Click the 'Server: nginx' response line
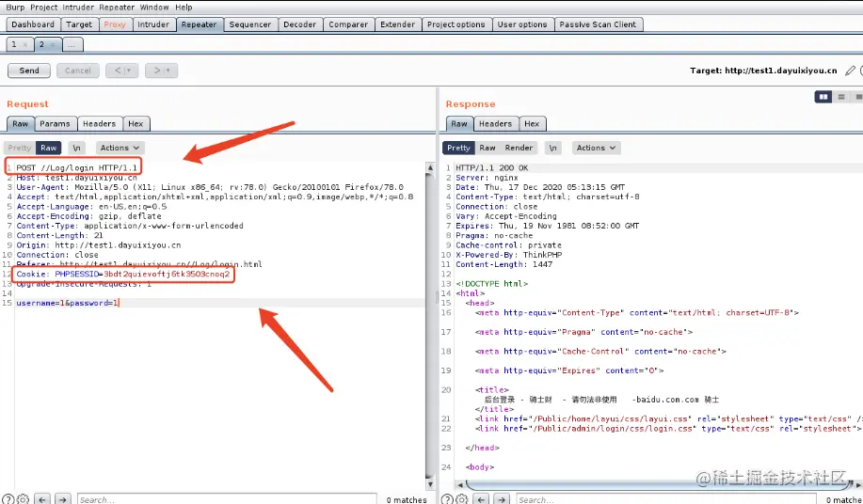Screen dimensions: 863x504 pos(487,178)
